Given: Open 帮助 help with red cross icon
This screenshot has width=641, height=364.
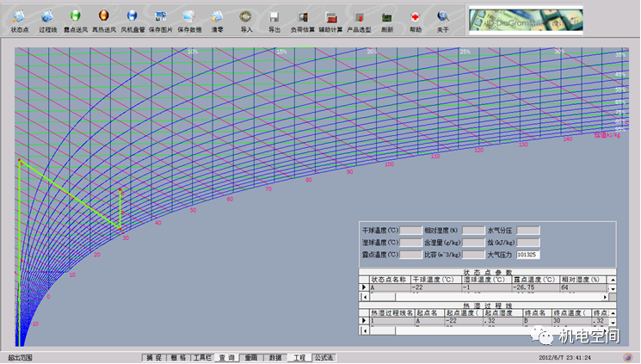Looking at the screenshot, I should [416, 22].
